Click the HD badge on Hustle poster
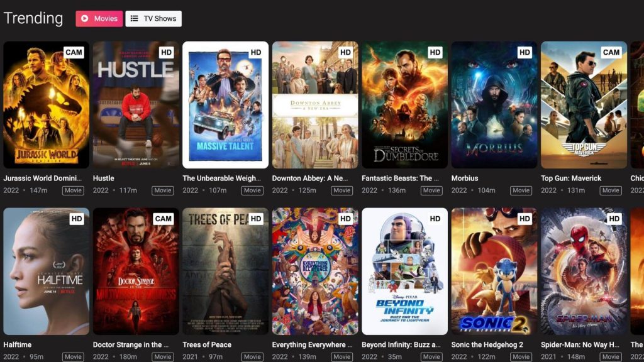Viewport: 644px width, 362px height. (166, 52)
